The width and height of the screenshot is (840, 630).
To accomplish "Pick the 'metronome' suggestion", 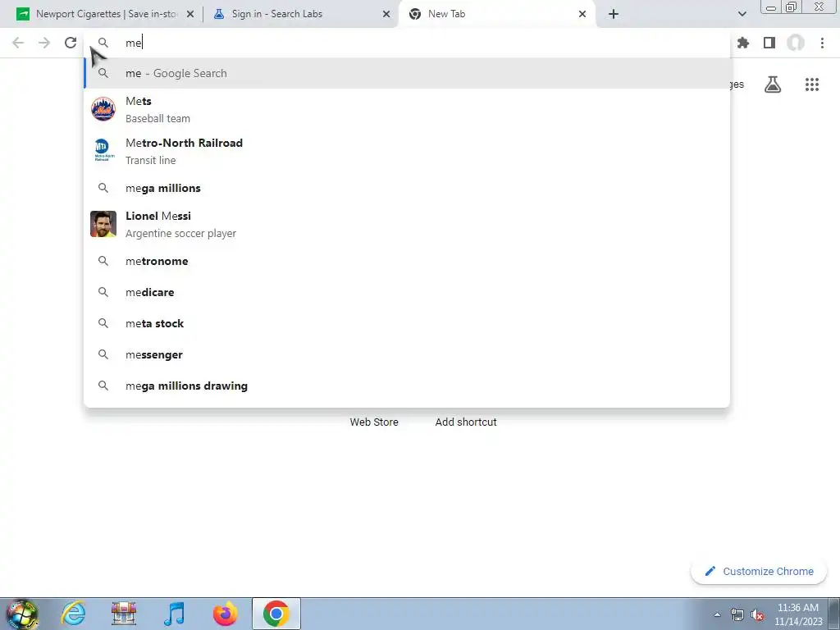I will 407,261.
